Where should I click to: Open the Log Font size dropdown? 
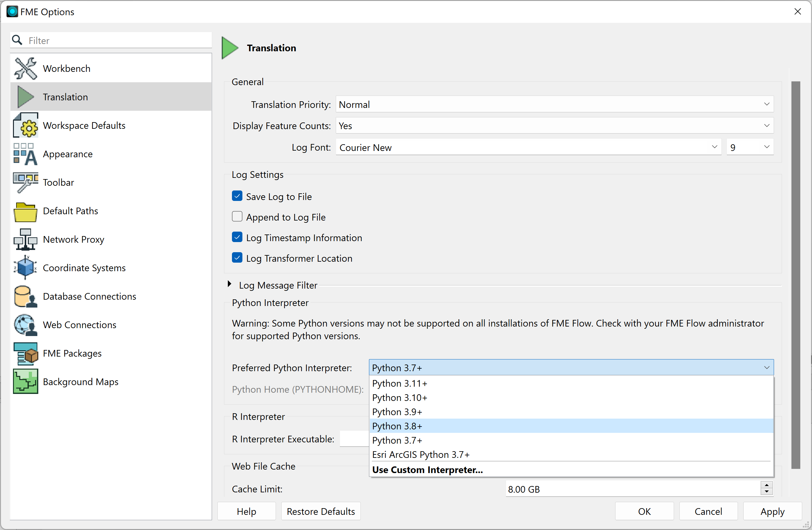point(750,147)
